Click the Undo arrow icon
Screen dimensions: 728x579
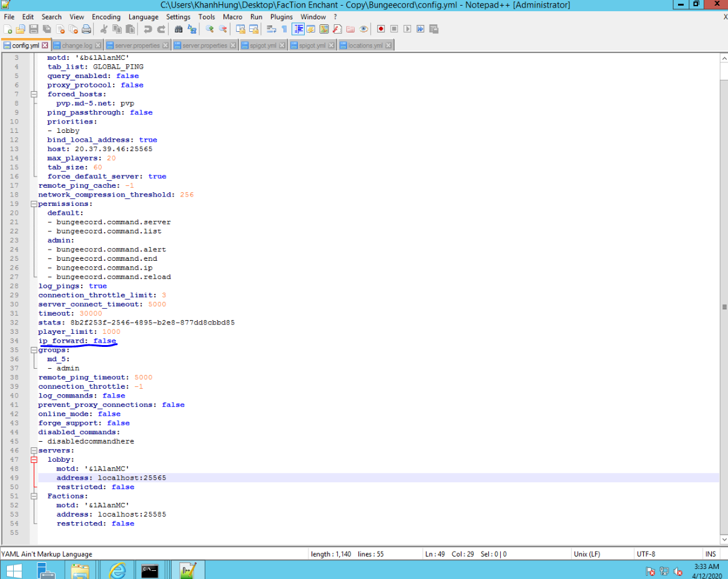click(148, 29)
